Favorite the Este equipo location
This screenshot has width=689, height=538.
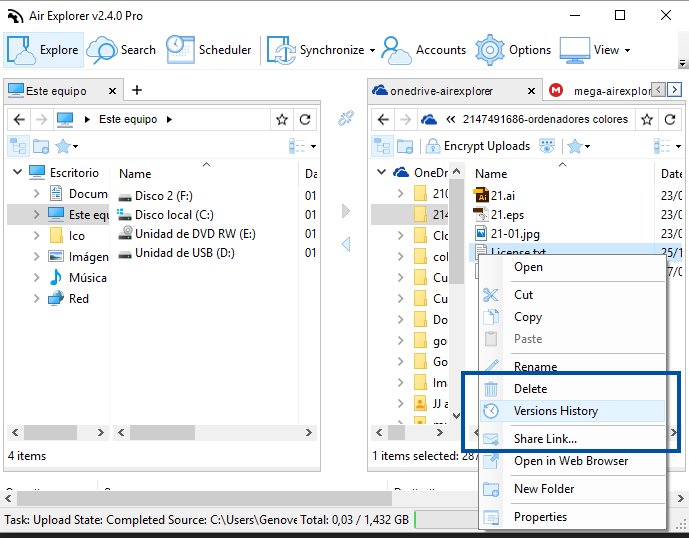pos(282,119)
